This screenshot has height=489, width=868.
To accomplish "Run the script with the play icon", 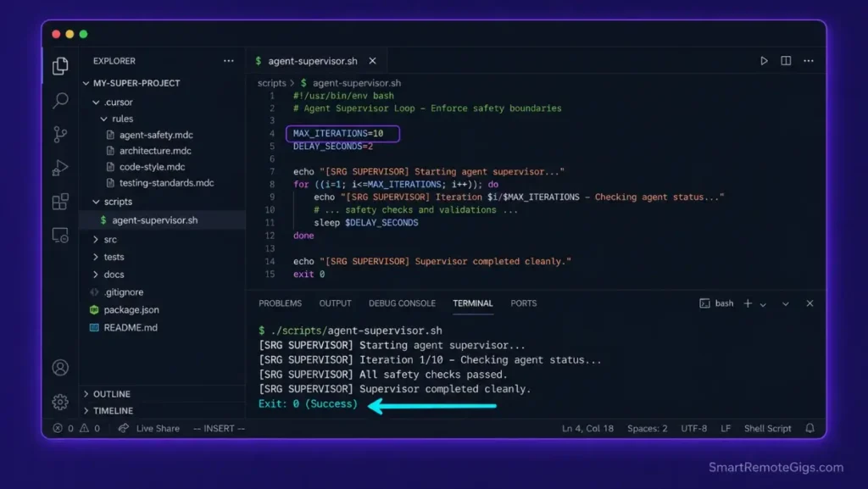I will click(x=764, y=61).
